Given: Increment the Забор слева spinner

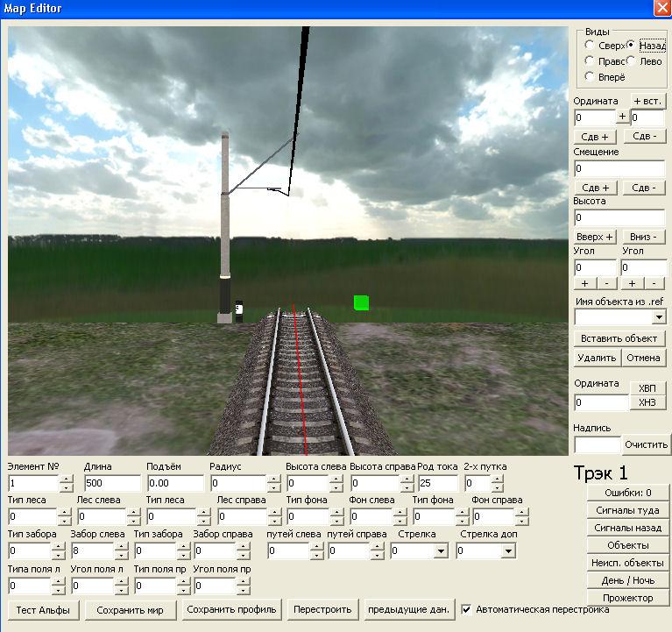Looking at the screenshot, I should click(121, 547).
